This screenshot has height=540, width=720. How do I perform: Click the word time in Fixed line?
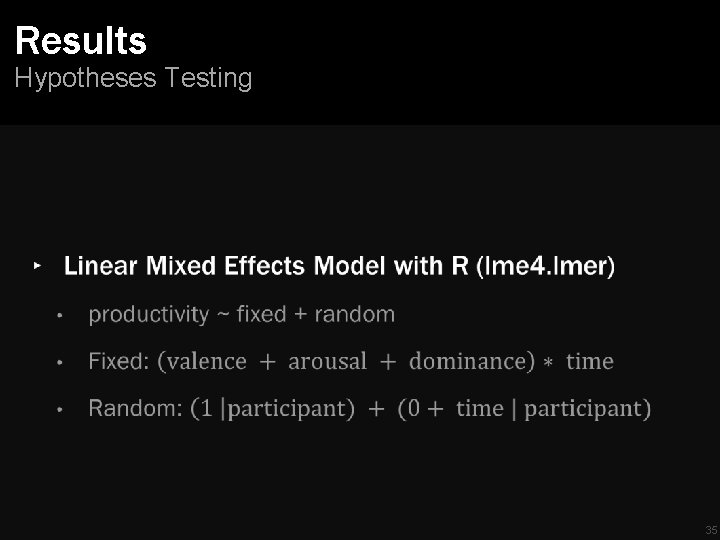589,361
